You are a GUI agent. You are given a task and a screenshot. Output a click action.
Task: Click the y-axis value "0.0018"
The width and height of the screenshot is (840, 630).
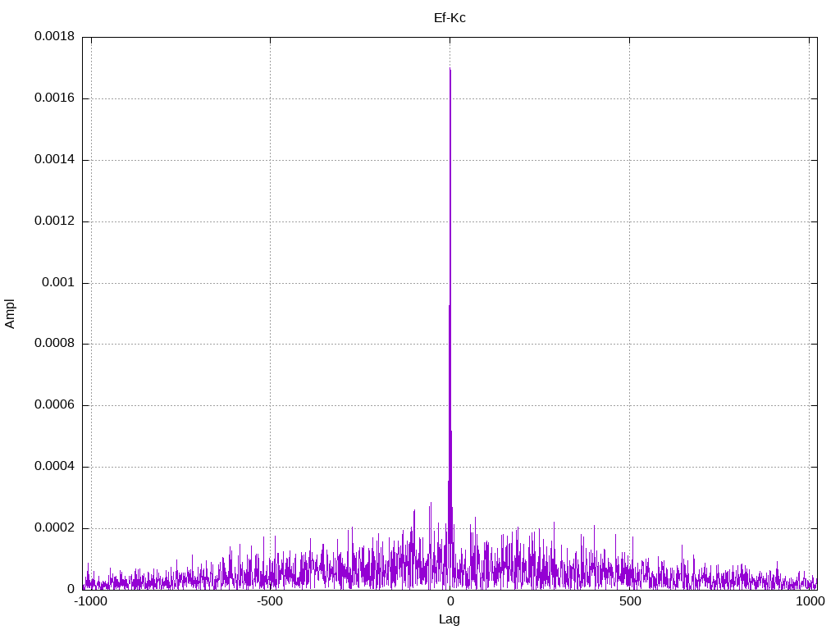coord(55,36)
